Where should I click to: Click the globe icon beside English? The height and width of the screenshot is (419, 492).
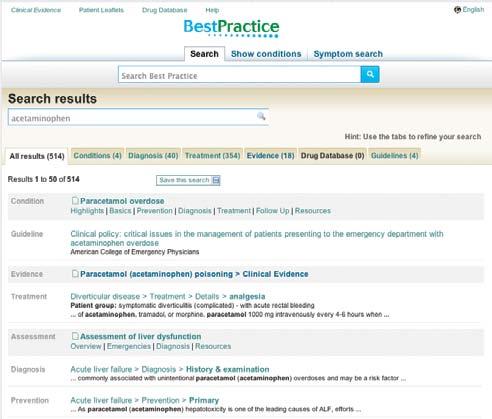click(457, 10)
